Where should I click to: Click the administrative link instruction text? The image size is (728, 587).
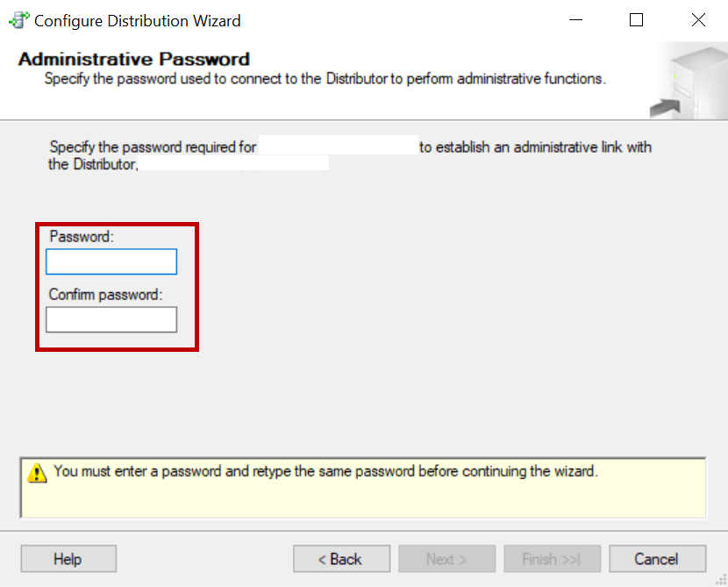349,155
